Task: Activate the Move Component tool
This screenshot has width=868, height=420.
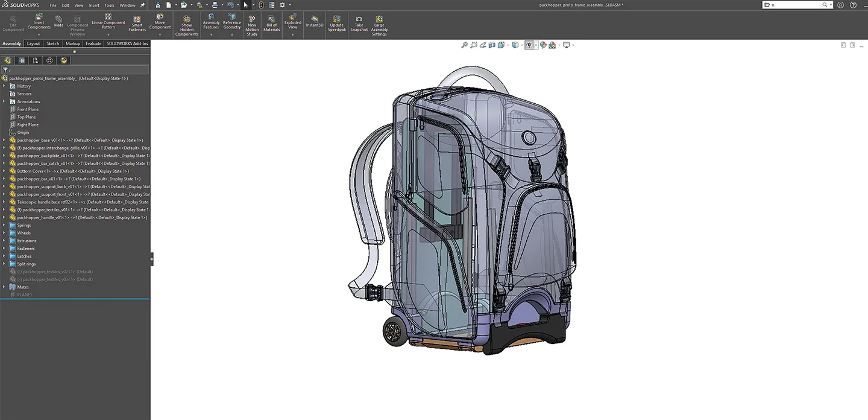Action: (x=160, y=22)
